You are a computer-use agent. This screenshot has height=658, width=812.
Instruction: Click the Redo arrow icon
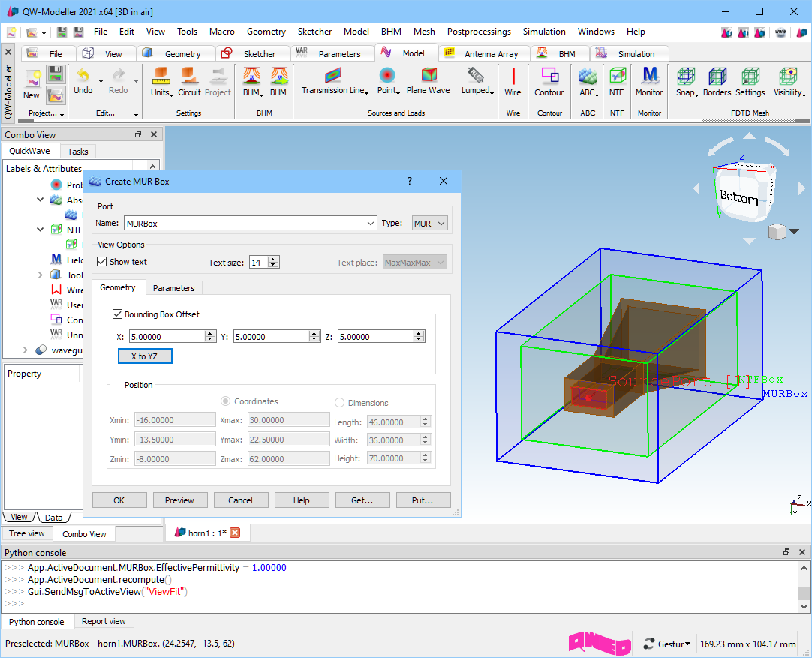[119, 76]
